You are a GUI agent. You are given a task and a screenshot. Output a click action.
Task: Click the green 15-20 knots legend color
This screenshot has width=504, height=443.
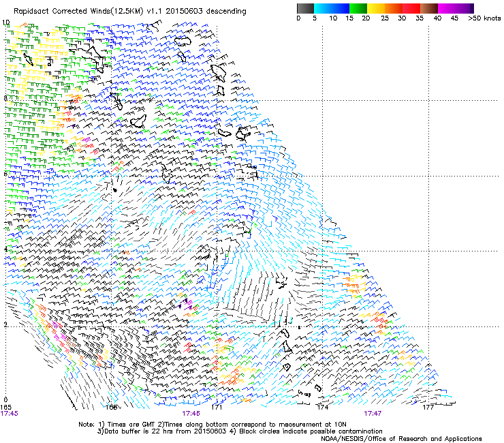point(358,8)
